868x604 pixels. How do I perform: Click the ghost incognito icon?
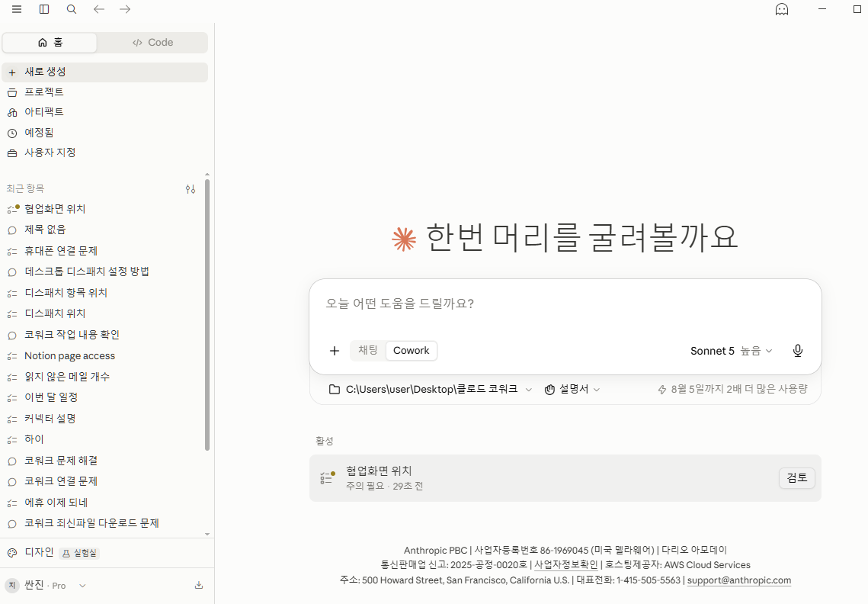coord(782,9)
